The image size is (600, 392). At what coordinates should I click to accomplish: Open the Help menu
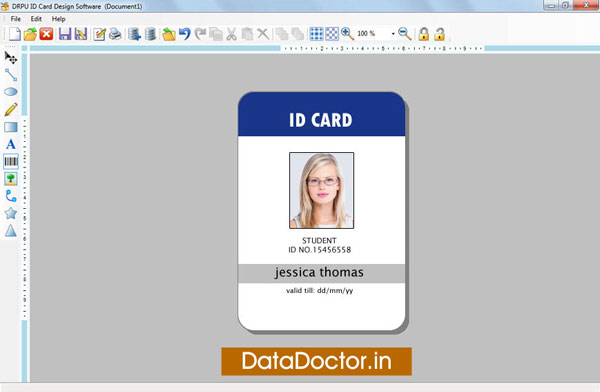(x=59, y=19)
